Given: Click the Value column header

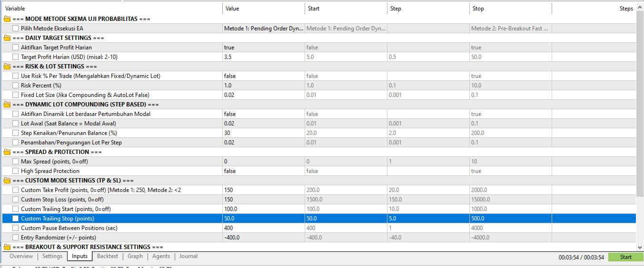Looking at the screenshot, I should [x=264, y=9].
